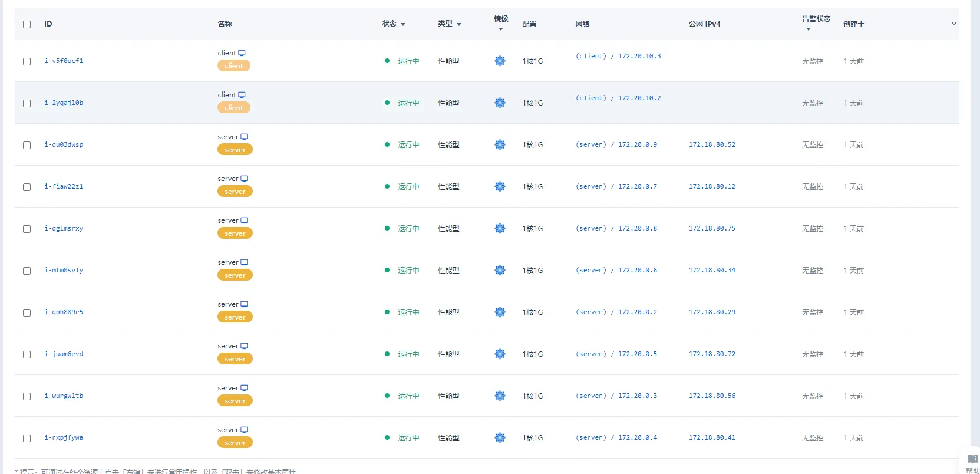Open the console monitor icon for i-2yqajl0b
The height and width of the screenshot is (474, 980).
[x=242, y=95]
